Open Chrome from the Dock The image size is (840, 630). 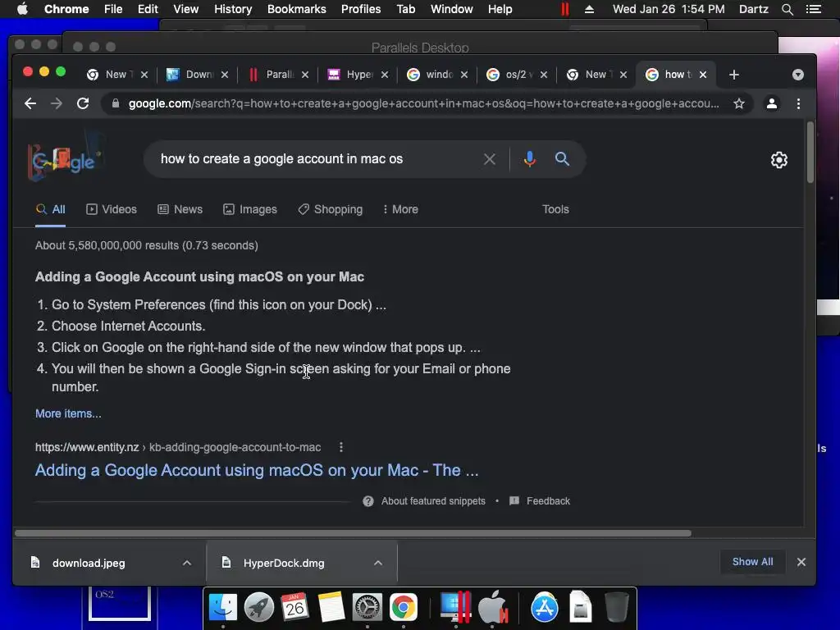pyautogui.click(x=404, y=608)
